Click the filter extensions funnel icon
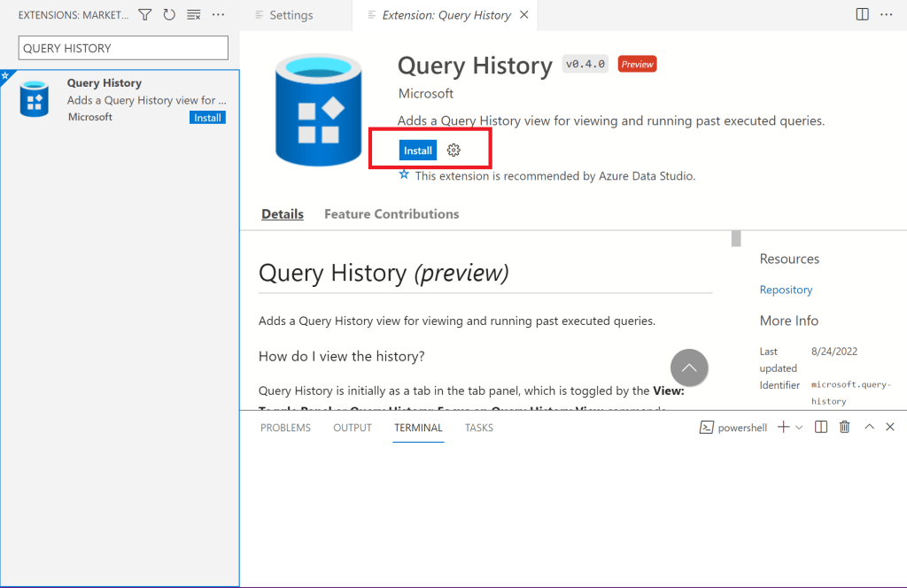The image size is (907, 588). coord(145,15)
